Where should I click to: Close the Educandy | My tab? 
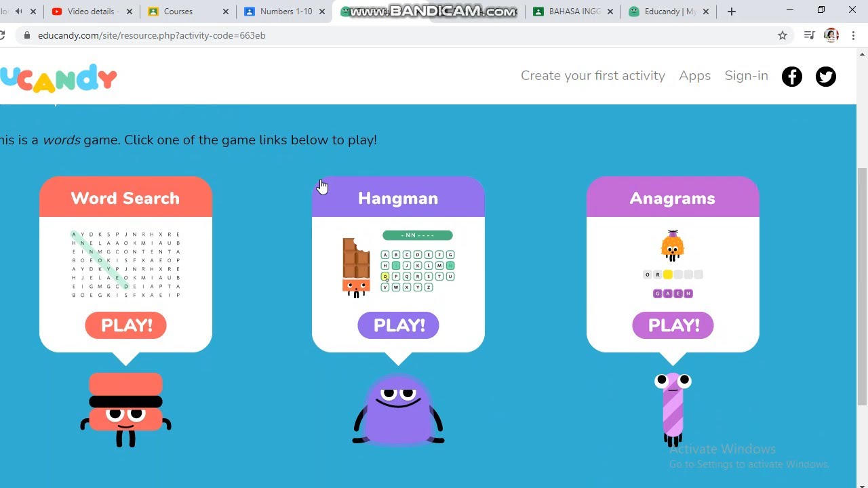(x=706, y=12)
